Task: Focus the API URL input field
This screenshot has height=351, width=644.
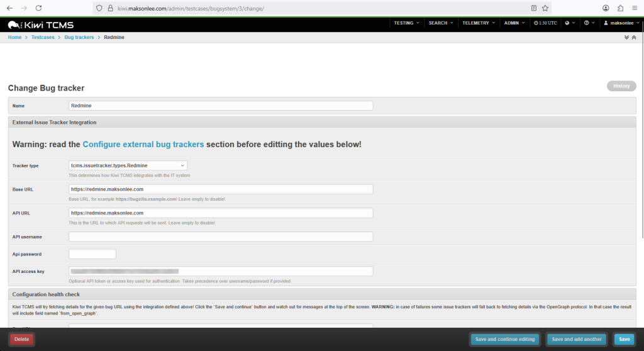Action: click(221, 213)
